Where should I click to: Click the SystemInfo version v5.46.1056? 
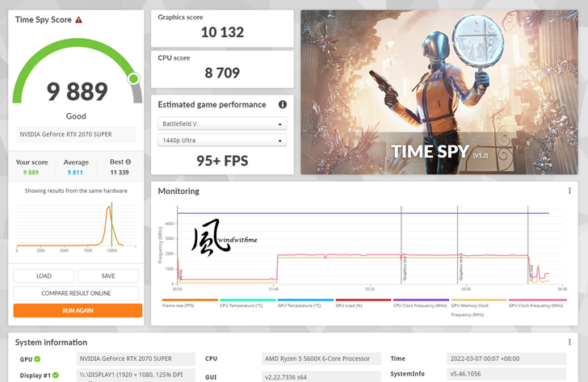point(506,374)
